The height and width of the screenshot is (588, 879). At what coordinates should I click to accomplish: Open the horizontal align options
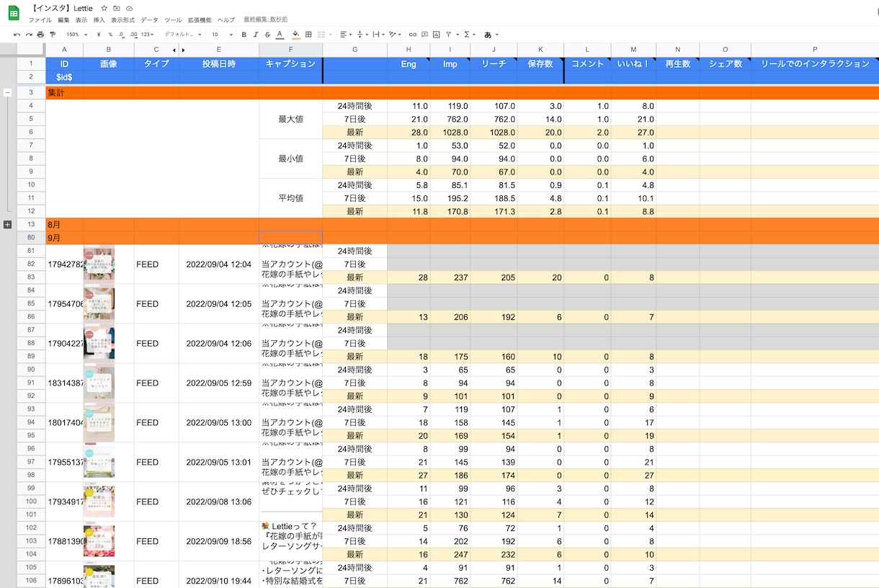pyautogui.click(x=345, y=34)
